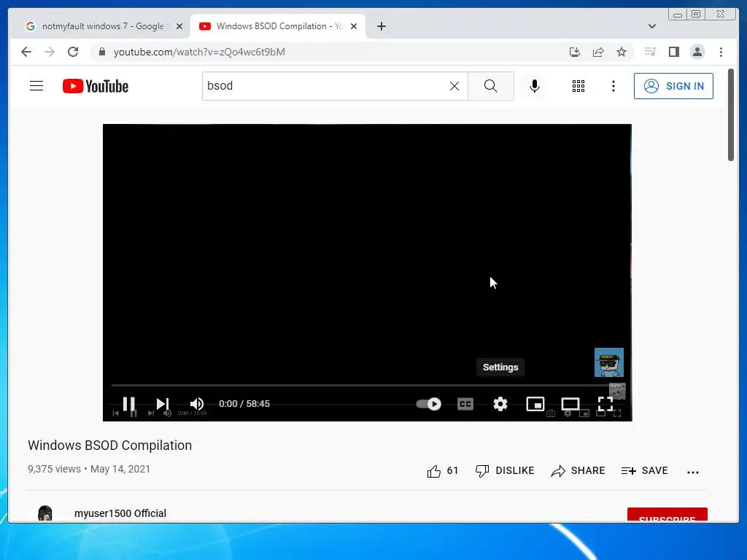The width and height of the screenshot is (747, 560).
Task: Bookmark this page with star
Action: pos(622,52)
